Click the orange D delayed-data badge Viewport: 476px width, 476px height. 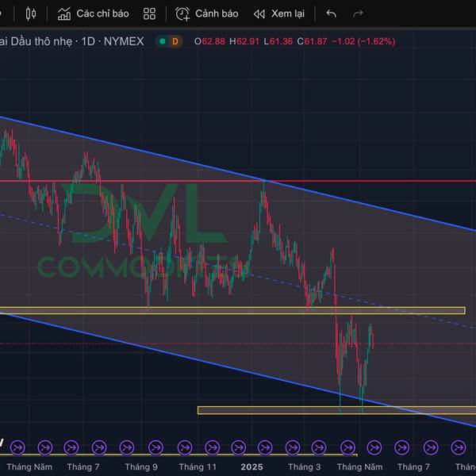click(175, 41)
